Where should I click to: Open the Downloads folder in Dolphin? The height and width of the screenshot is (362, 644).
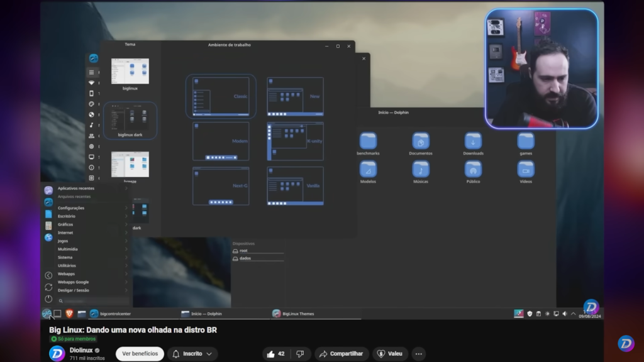point(473,144)
